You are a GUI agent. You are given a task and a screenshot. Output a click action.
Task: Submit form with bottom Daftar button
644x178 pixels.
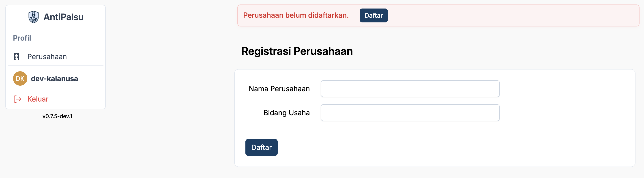click(261, 148)
